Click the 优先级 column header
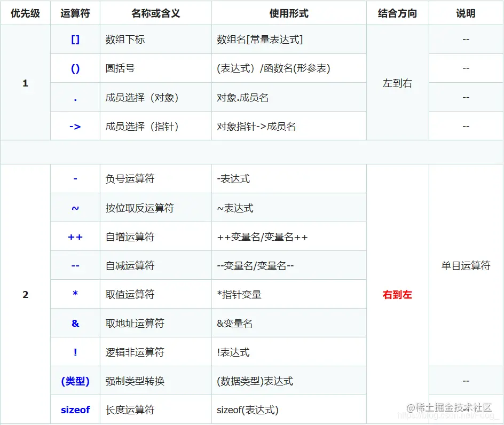 [25, 13]
